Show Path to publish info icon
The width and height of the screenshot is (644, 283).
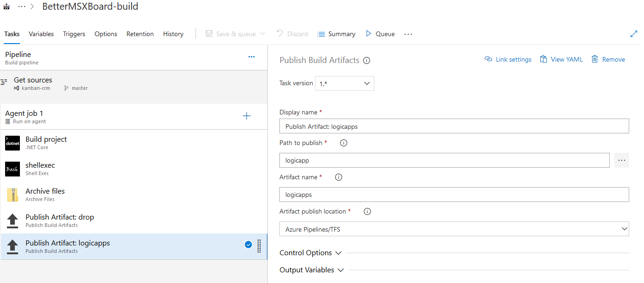[x=344, y=143]
